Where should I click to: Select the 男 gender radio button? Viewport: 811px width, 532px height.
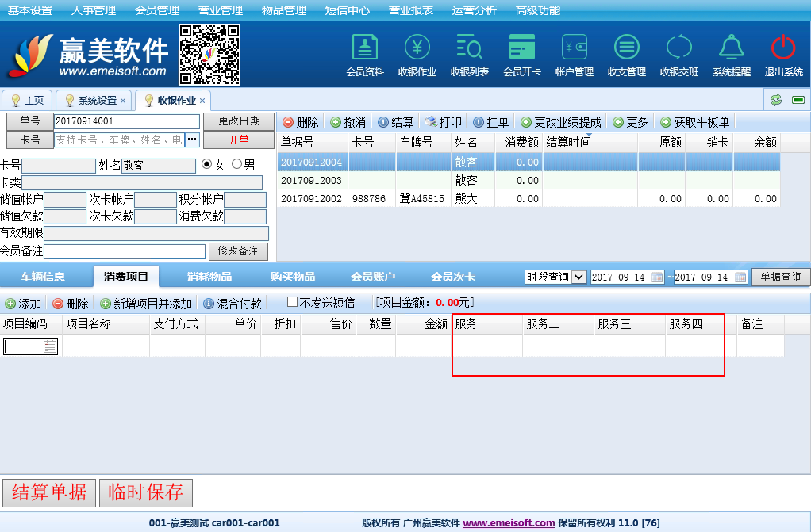(236, 165)
